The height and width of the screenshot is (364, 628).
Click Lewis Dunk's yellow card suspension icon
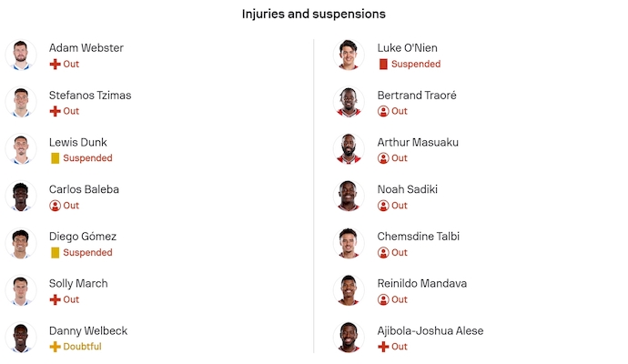[x=55, y=158]
